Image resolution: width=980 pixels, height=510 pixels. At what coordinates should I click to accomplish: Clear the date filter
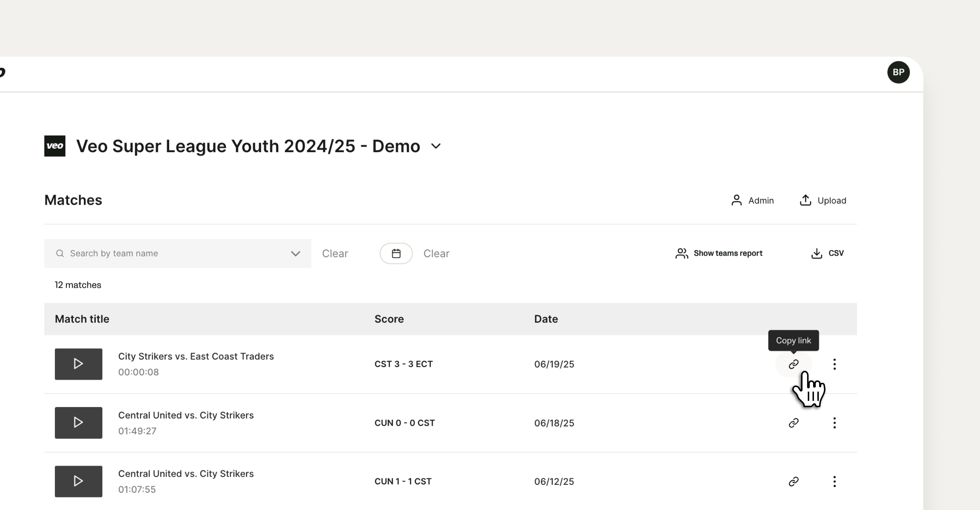pyautogui.click(x=436, y=253)
